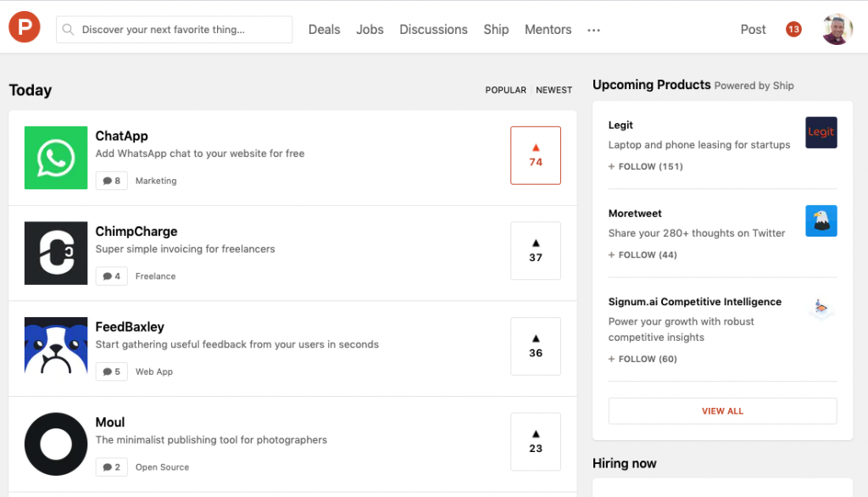868x497 pixels.
Task: Click the 'Share your 280+ thoughts on Twitter' description
Action: point(697,233)
